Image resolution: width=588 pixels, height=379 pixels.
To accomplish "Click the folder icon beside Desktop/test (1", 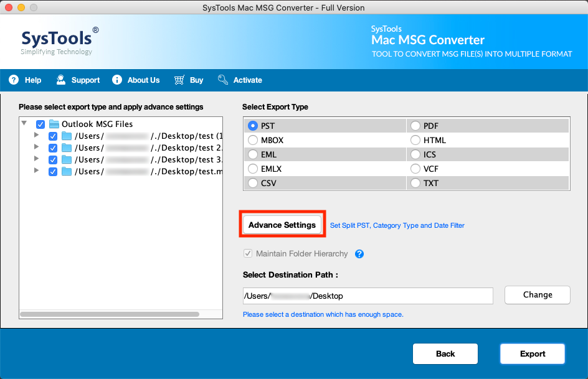I will tap(67, 136).
